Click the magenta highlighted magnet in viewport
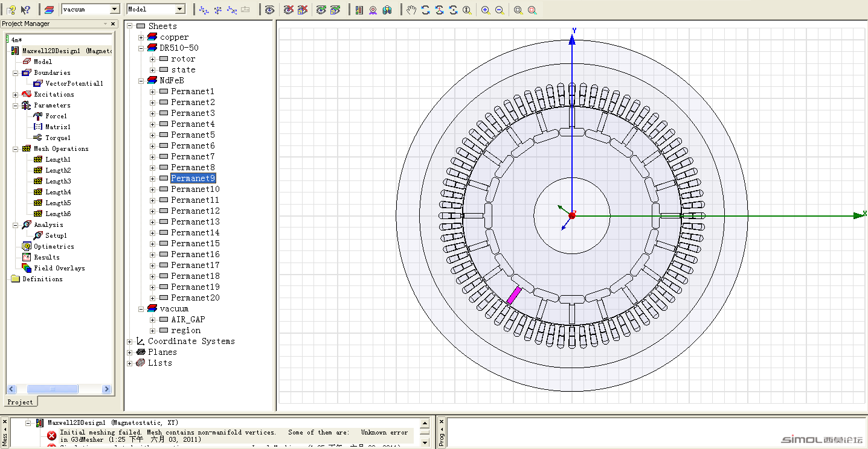868x449 pixels. (x=514, y=295)
